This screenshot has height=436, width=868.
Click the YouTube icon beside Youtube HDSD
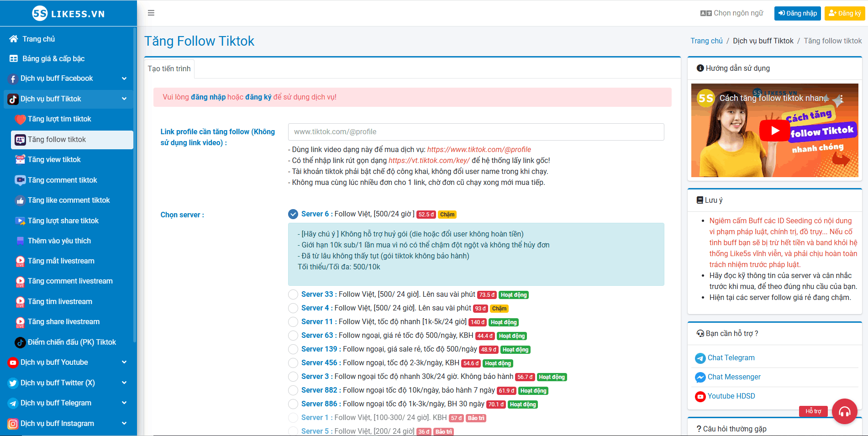[x=700, y=397]
